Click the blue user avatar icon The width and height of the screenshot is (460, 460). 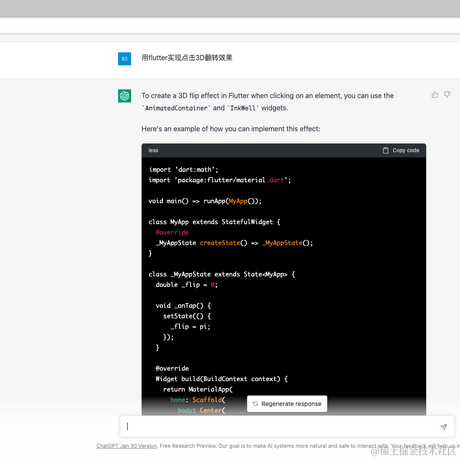[x=124, y=59]
